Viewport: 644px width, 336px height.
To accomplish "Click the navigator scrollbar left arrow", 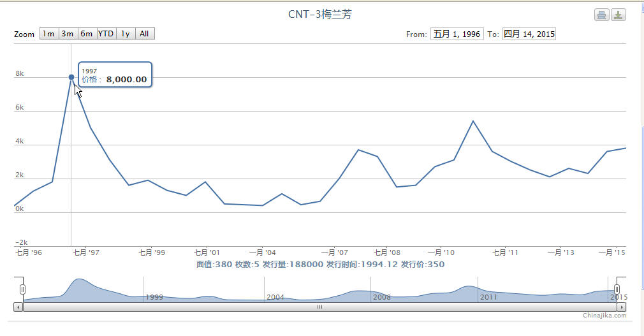I will coord(18,307).
